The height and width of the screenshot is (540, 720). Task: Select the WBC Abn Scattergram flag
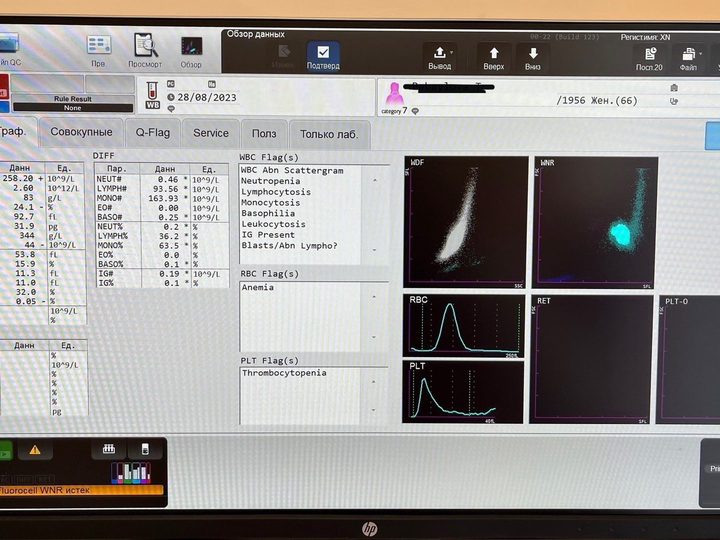click(x=292, y=170)
